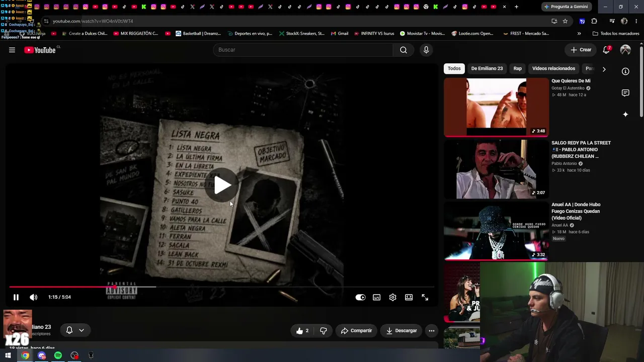Select the De Emiliano 23 chip

[x=487, y=68]
